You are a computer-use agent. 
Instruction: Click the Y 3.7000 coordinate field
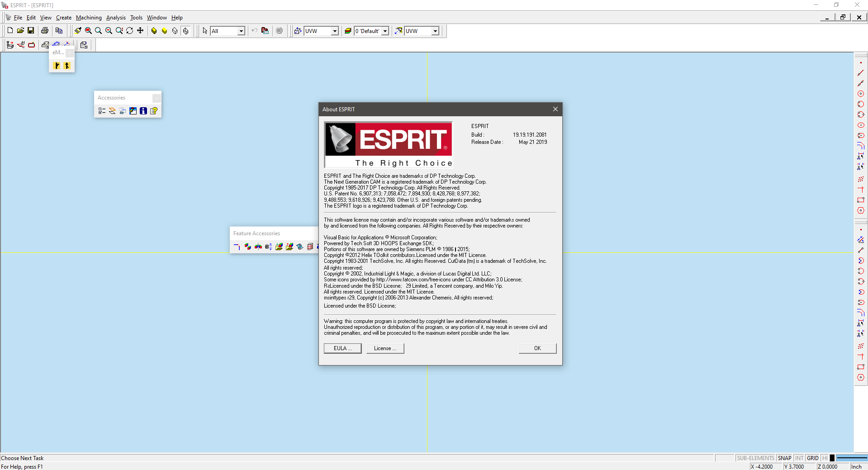(x=799, y=466)
